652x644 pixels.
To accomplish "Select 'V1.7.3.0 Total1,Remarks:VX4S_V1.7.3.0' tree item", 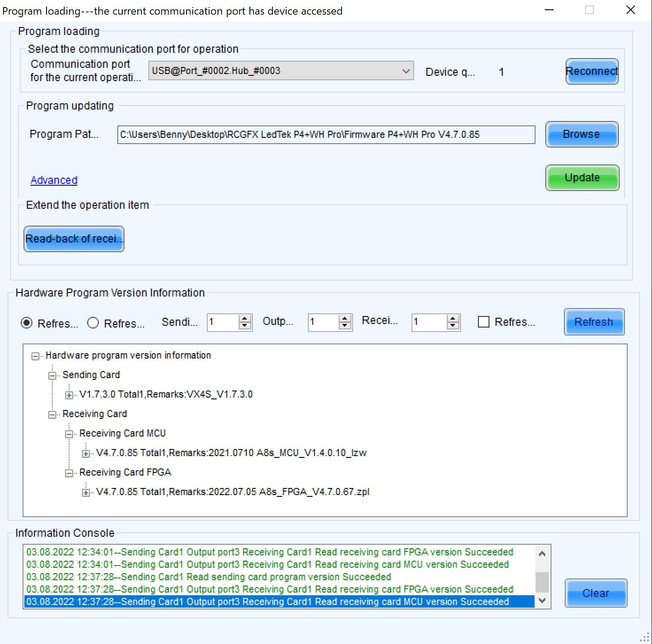I will (x=166, y=394).
